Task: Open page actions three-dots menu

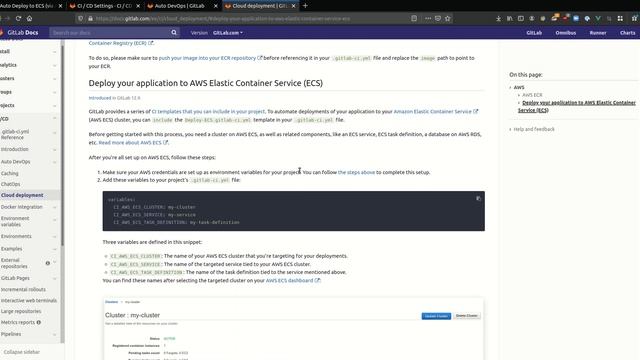Action: pyautogui.click(x=428, y=18)
